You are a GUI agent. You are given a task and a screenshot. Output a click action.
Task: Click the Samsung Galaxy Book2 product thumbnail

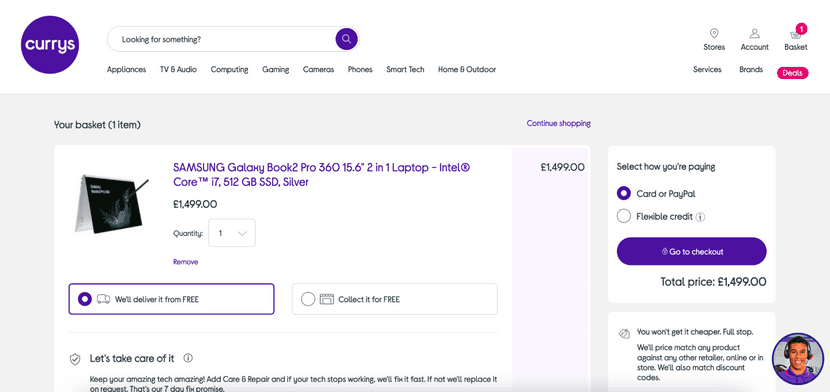pyautogui.click(x=112, y=204)
